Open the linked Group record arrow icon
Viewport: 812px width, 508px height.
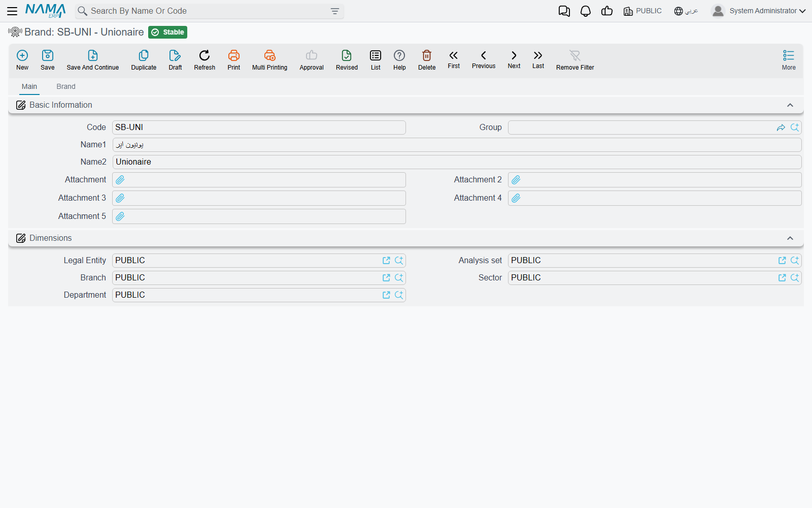click(x=781, y=128)
